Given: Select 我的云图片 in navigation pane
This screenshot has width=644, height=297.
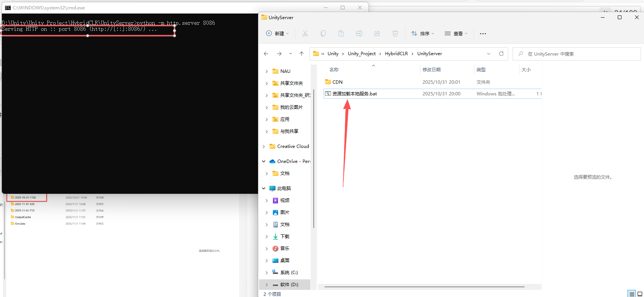Looking at the screenshot, I should 291,107.
